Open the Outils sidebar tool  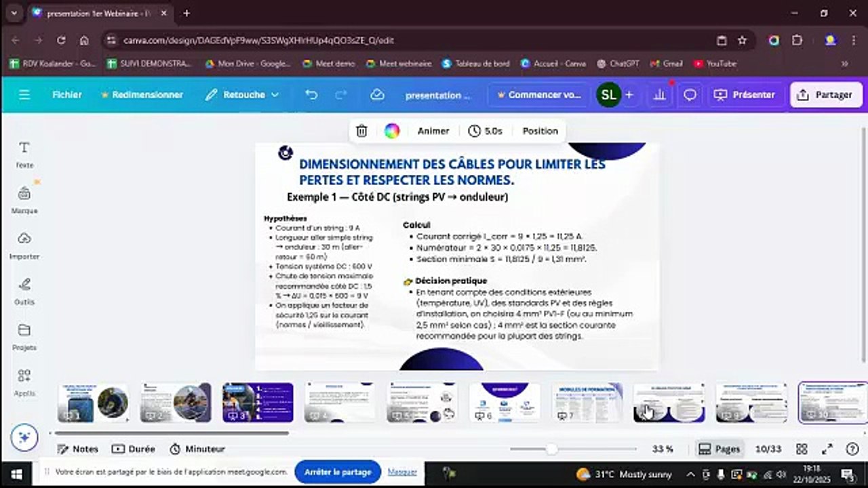click(x=24, y=291)
